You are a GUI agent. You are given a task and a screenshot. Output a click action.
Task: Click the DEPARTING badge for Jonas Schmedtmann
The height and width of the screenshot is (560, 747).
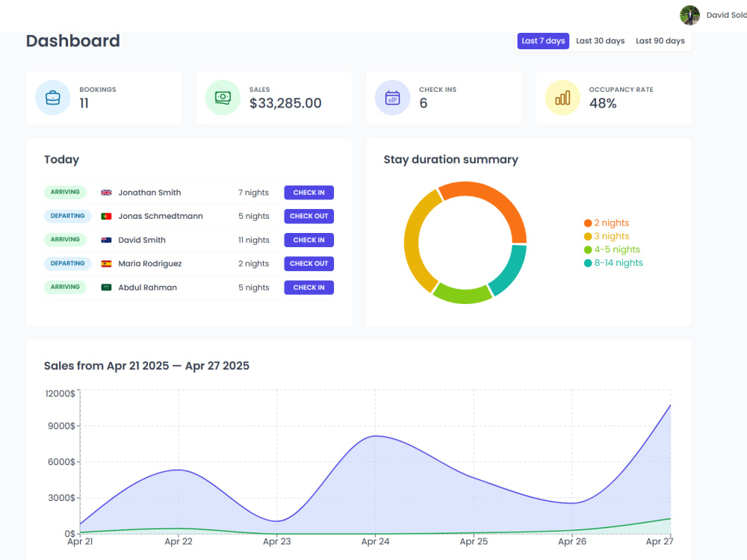pos(68,216)
